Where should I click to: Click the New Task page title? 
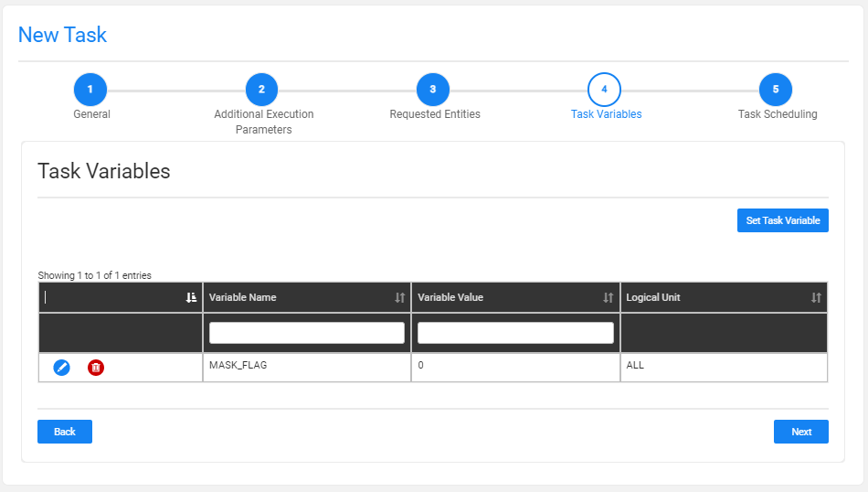[62, 35]
